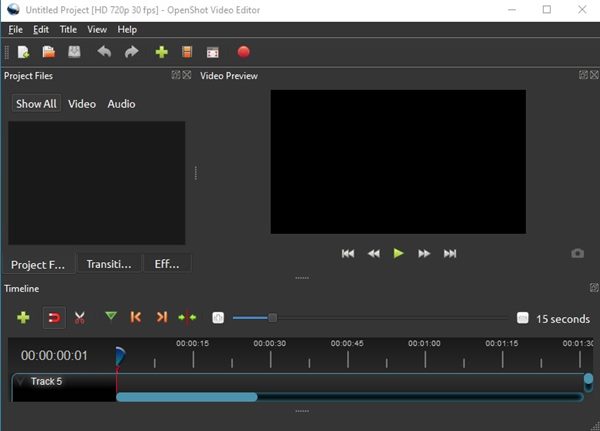Add a marker with green triangle icon
600x431 pixels.
111,316
